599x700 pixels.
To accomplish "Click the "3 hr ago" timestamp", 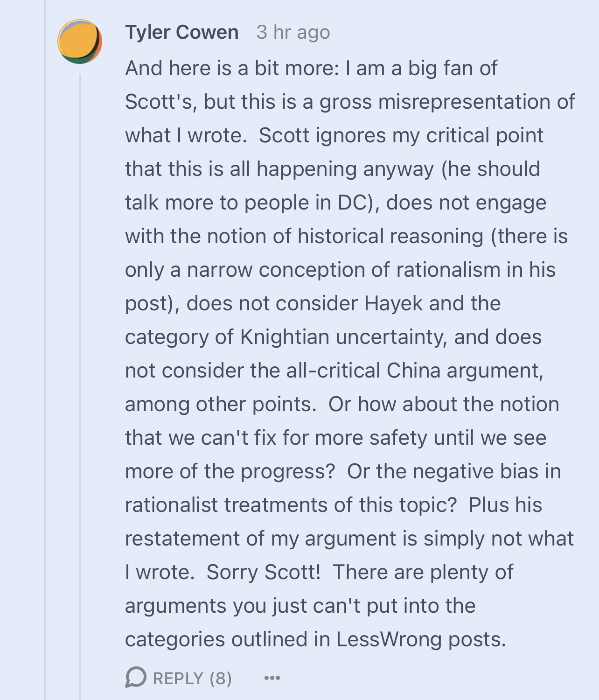I will [293, 32].
